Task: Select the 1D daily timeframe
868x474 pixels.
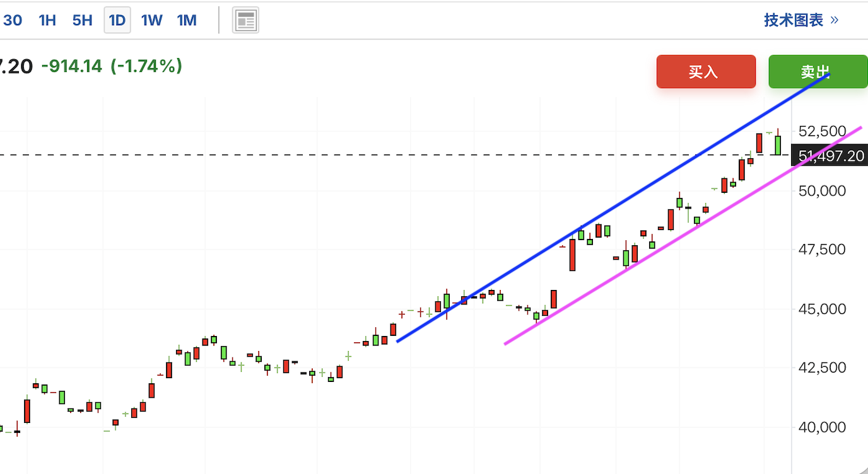Action: (117, 20)
